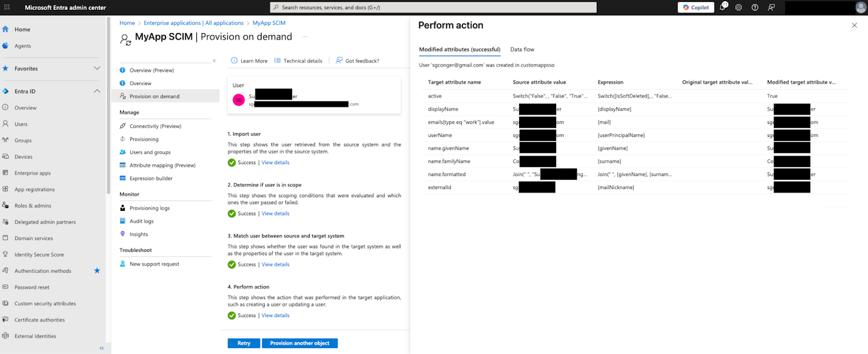The image size is (868, 354).
Task: Open Groups in the left sidebar
Action: 23,140
